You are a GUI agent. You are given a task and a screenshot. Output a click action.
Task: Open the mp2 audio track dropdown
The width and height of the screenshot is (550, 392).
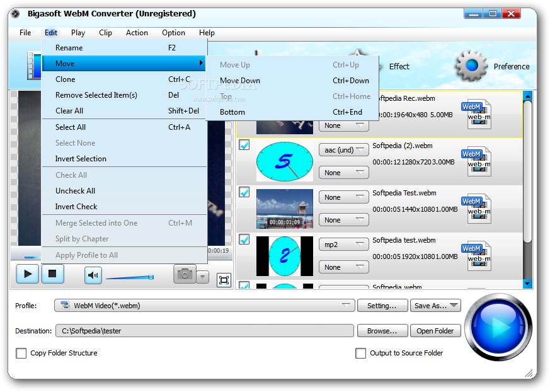(344, 245)
